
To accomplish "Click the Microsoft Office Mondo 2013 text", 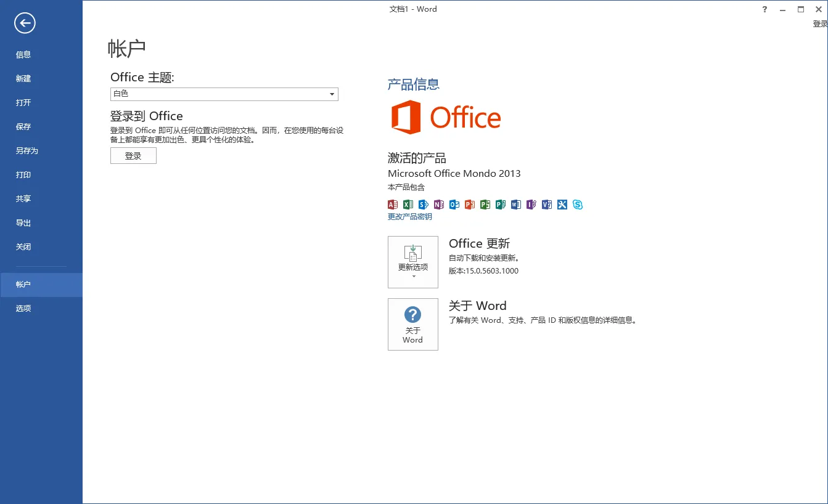I will pyautogui.click(x=454, y=174).
